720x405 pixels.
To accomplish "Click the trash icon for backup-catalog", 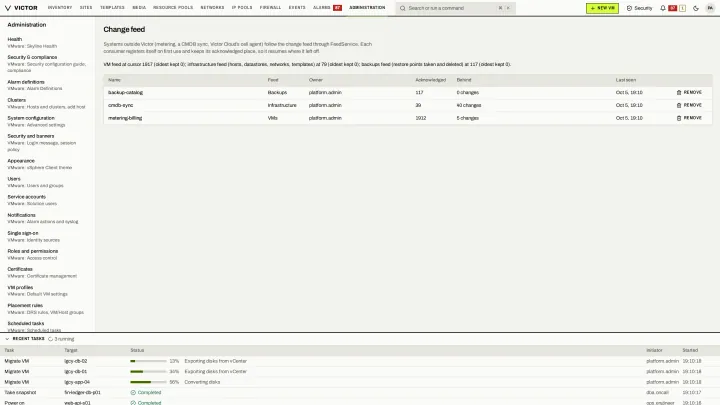I will click(x=679, y=92).
